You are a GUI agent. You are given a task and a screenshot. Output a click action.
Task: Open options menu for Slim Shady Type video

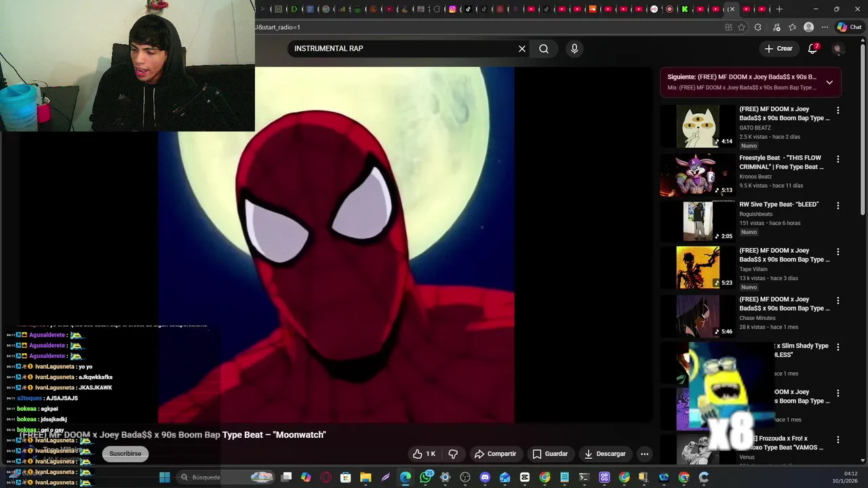[x=838, y=347]
